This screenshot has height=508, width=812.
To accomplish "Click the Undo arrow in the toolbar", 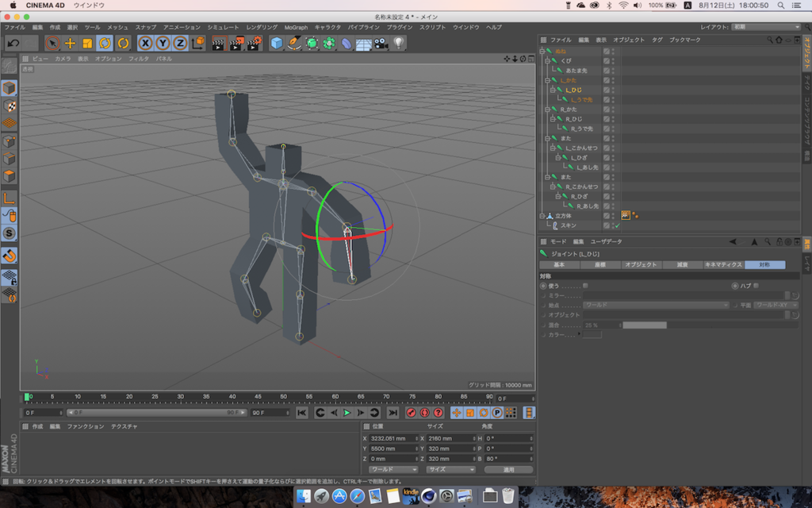I will [13, 43].
